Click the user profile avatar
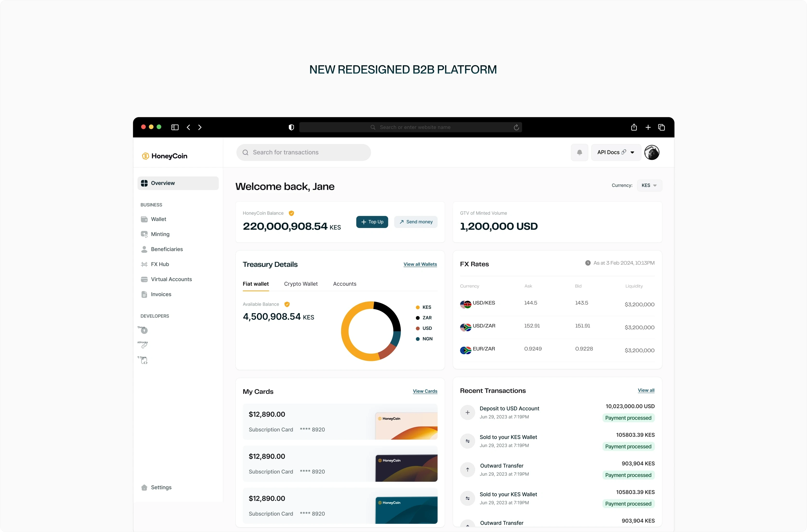The height and width of the screenshot is (532, 807). tap(651, 152)
